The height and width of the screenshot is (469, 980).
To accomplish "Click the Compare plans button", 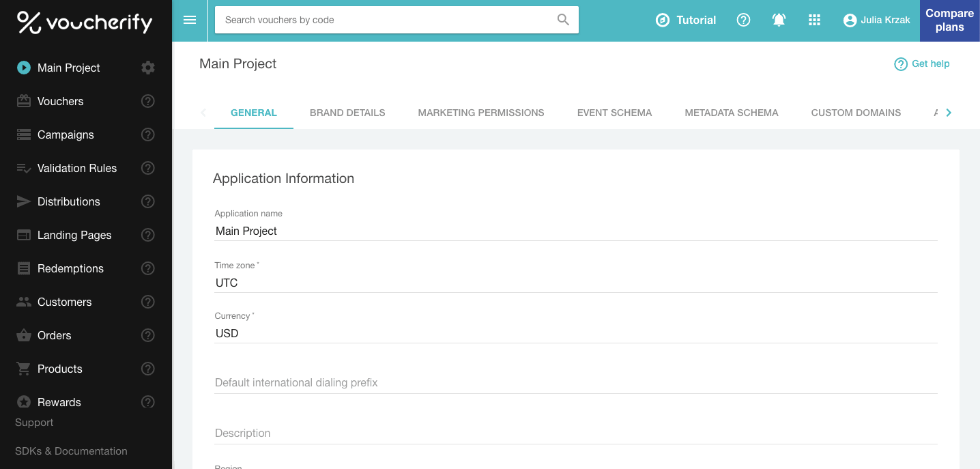I will coord(949,20).
